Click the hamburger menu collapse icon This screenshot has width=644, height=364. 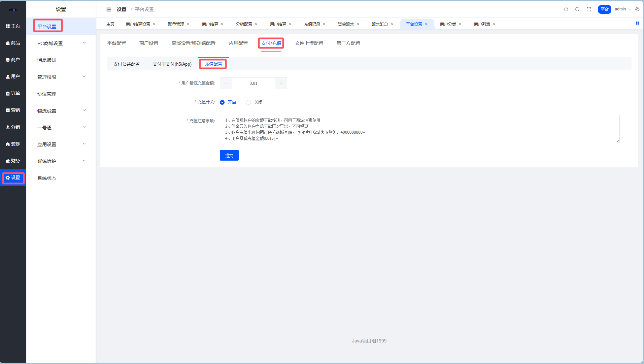pos(109,9)
